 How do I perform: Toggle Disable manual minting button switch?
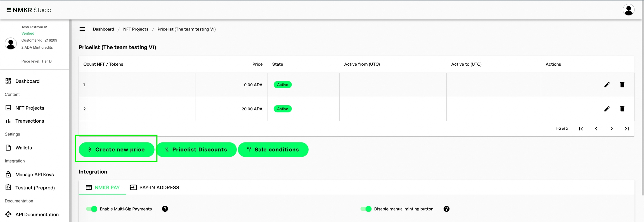(366, 209)
